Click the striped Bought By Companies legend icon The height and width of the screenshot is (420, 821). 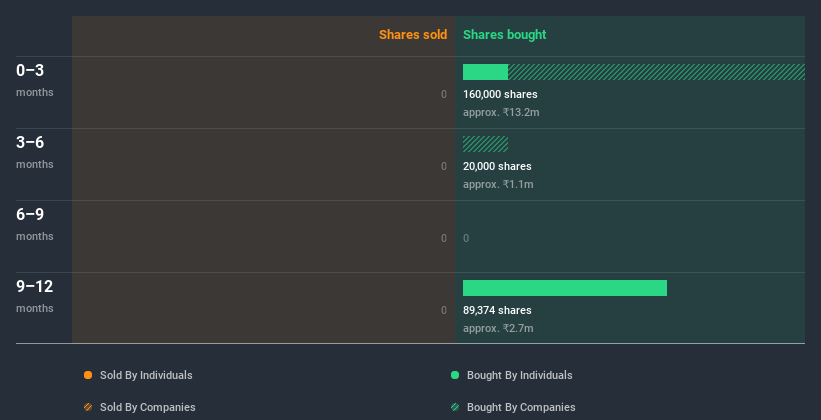455,407
